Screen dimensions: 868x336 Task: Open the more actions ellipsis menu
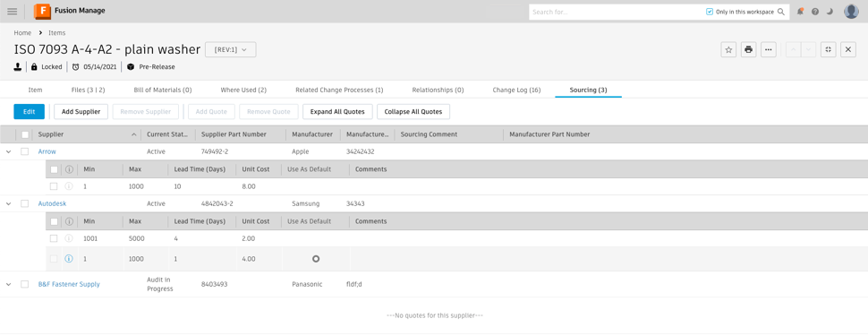pyautogui.click(x=769, y=49)
